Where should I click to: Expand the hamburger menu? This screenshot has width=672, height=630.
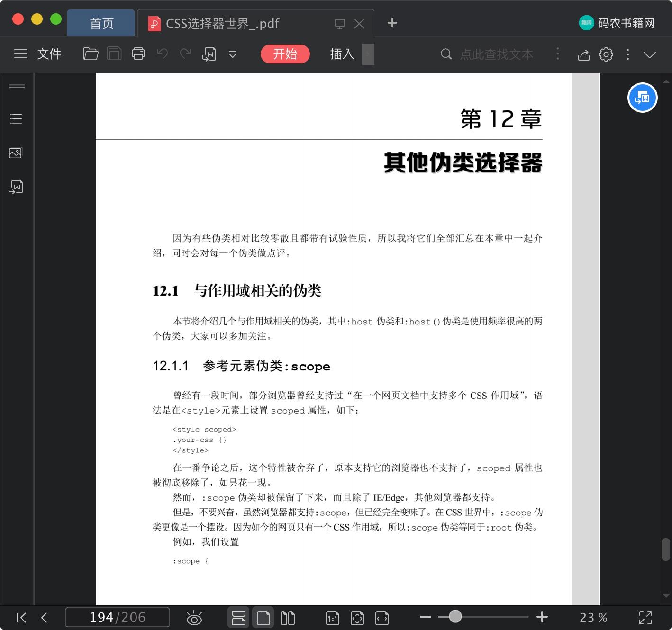(x=21, y=54)
